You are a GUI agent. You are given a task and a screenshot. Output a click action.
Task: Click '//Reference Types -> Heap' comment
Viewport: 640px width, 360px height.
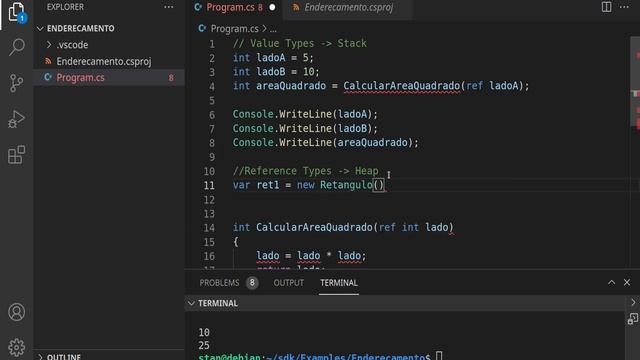coord(305,171)
